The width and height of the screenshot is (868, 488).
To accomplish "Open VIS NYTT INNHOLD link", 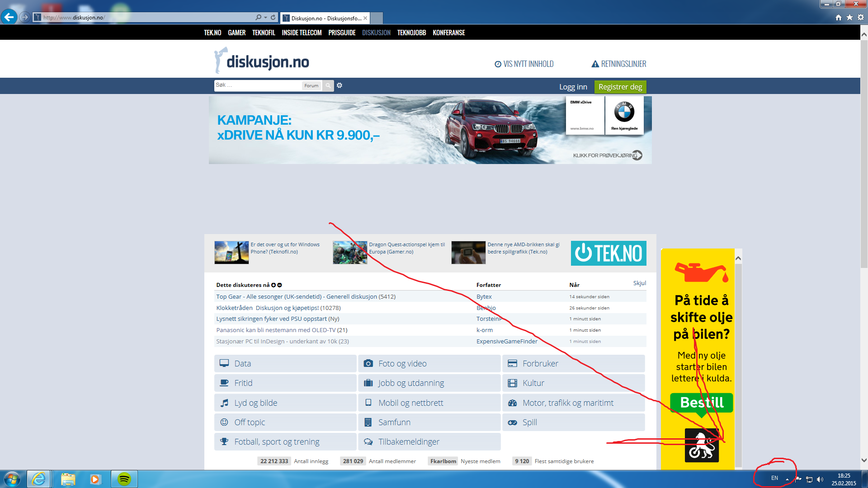I will (x=524, y=64).
